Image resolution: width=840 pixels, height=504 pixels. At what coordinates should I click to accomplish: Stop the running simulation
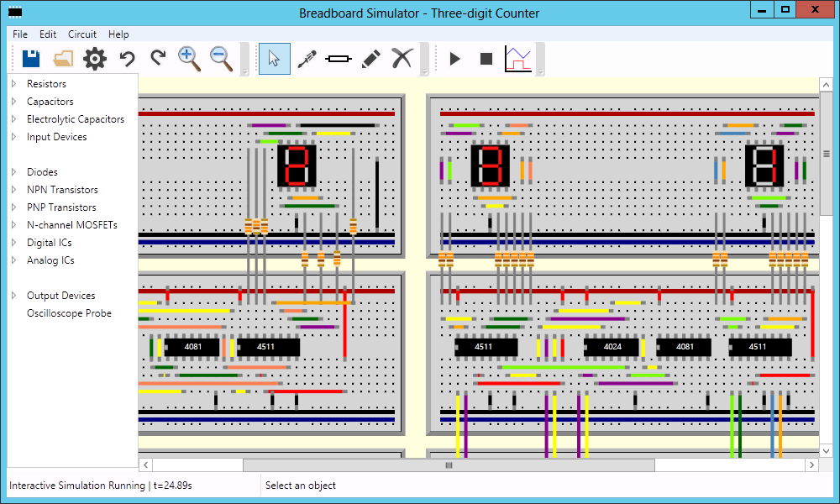pos(486,58)
